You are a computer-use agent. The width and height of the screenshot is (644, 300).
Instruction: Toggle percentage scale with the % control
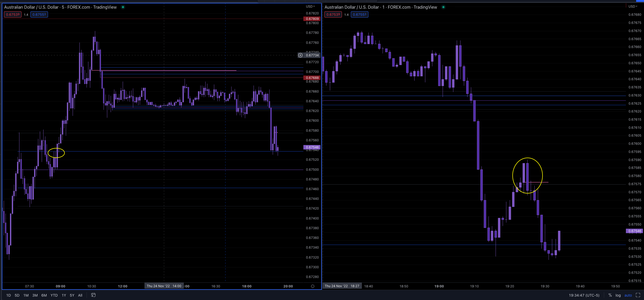click(610, 295)
